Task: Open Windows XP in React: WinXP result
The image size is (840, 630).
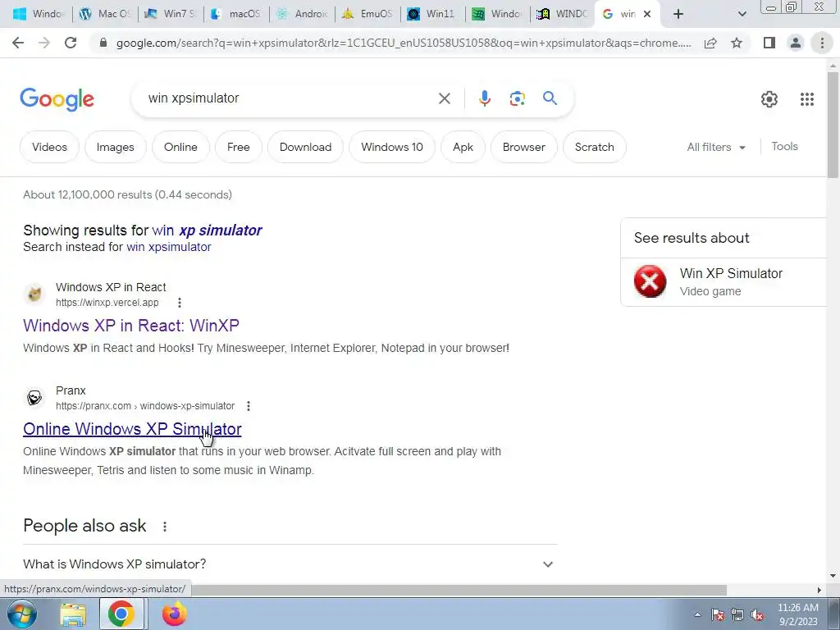Action: 131,325
